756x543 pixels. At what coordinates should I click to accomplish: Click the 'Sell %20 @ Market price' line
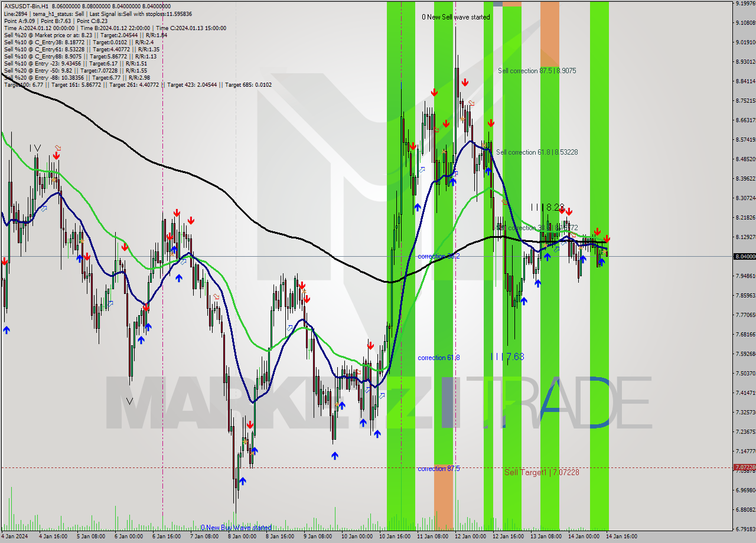(x=86, y=35)
